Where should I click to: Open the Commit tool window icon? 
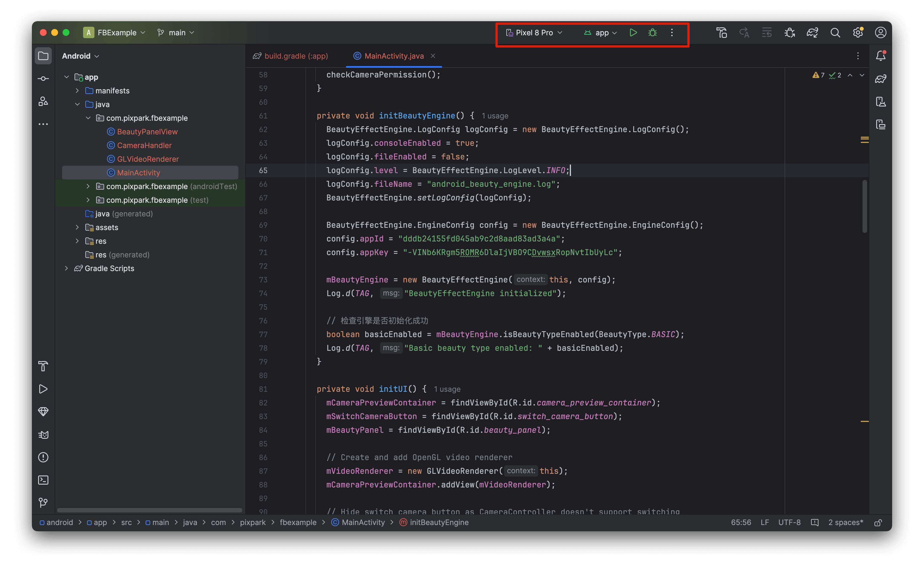pyautogui.click(x=43, y=79)
